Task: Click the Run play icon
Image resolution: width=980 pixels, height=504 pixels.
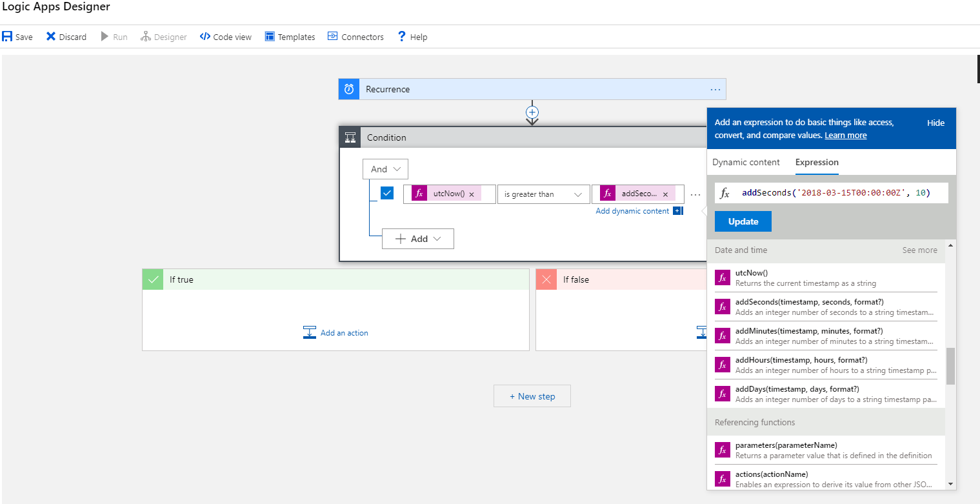Action: tap(105, 37)
